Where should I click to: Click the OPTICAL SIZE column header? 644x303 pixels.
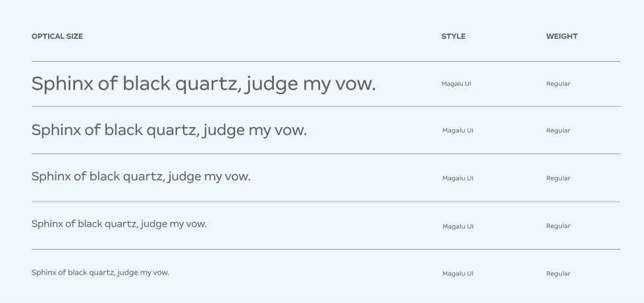57,36
